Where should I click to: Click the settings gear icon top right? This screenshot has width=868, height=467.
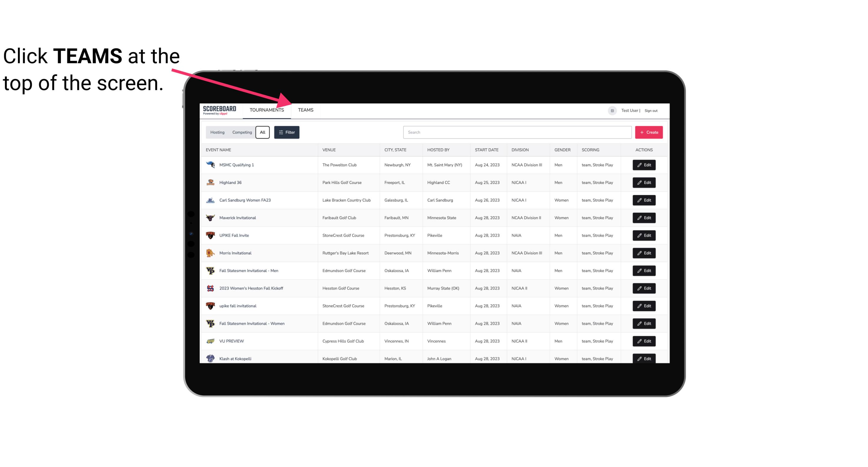point(611,110)
